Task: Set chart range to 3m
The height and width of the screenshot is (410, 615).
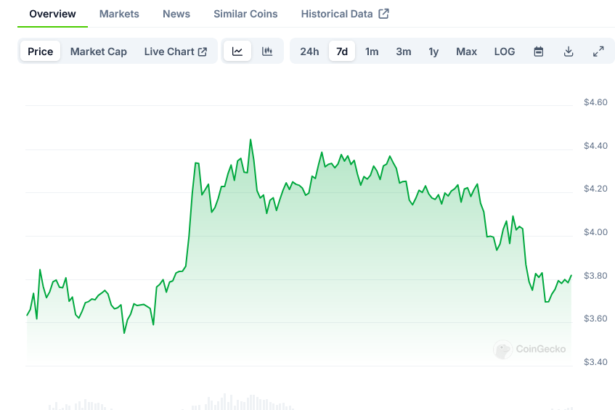Action: pyautogui.click(x=403, y=51)
